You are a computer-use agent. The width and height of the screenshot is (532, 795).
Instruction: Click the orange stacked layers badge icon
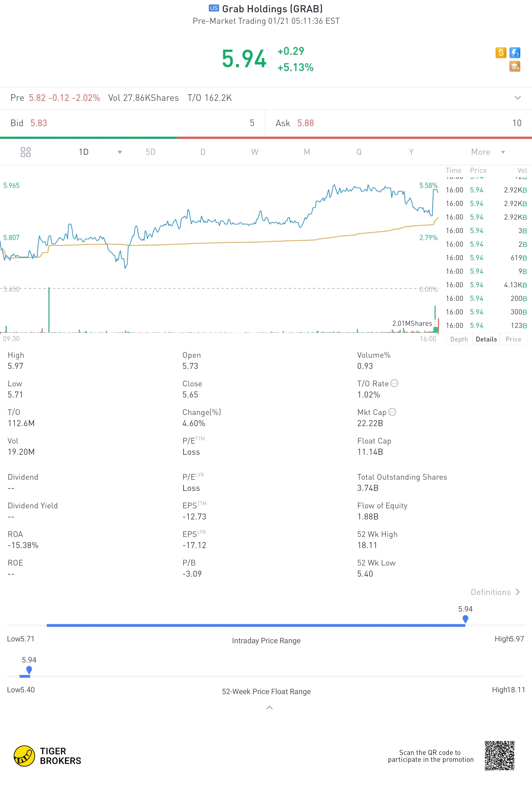coord(514,66)
